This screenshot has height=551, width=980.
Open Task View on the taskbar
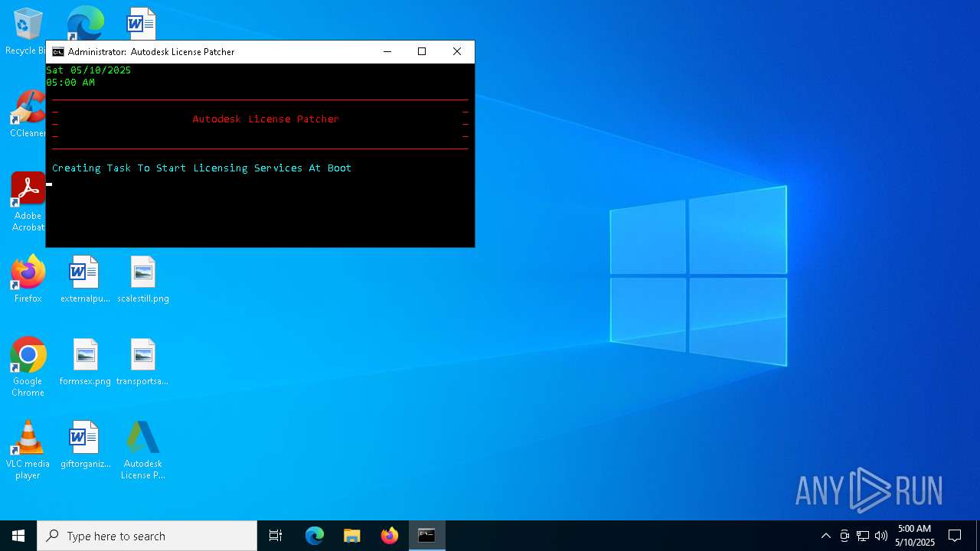(x=276, y=536)
